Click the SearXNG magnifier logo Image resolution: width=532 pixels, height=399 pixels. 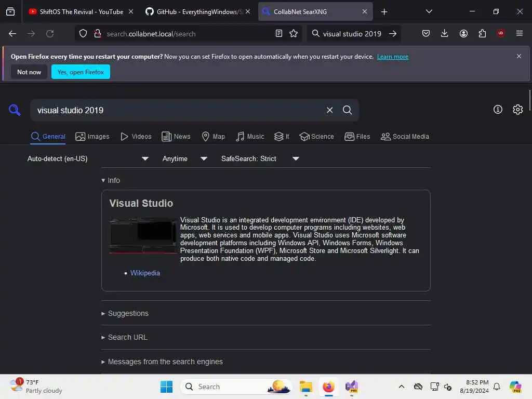pos(15,110)
